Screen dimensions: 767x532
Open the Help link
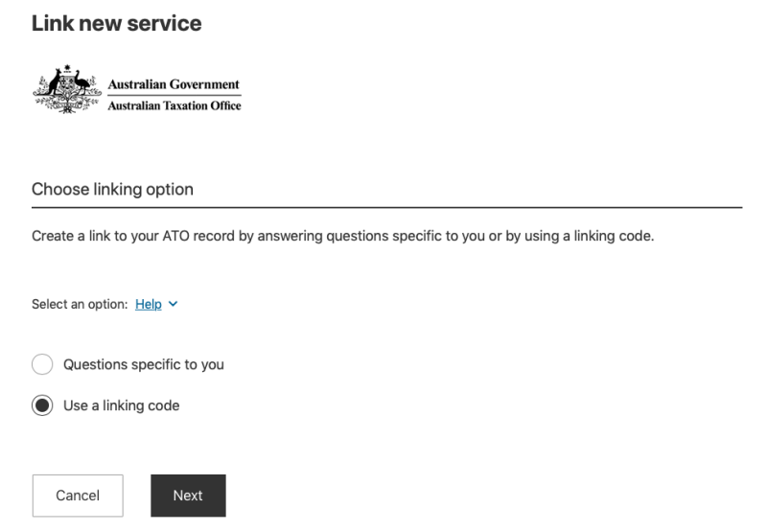(x=149, y=304)
